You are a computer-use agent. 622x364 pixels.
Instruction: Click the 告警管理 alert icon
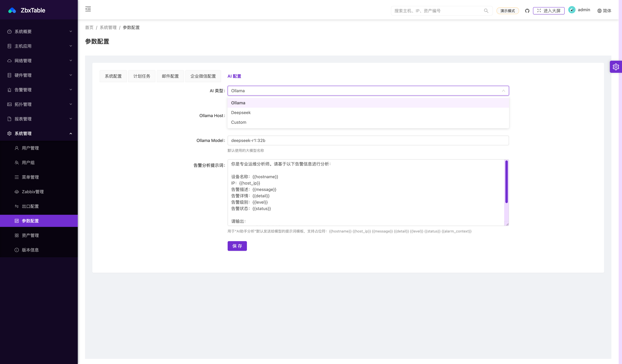click(x=9, y=90)
